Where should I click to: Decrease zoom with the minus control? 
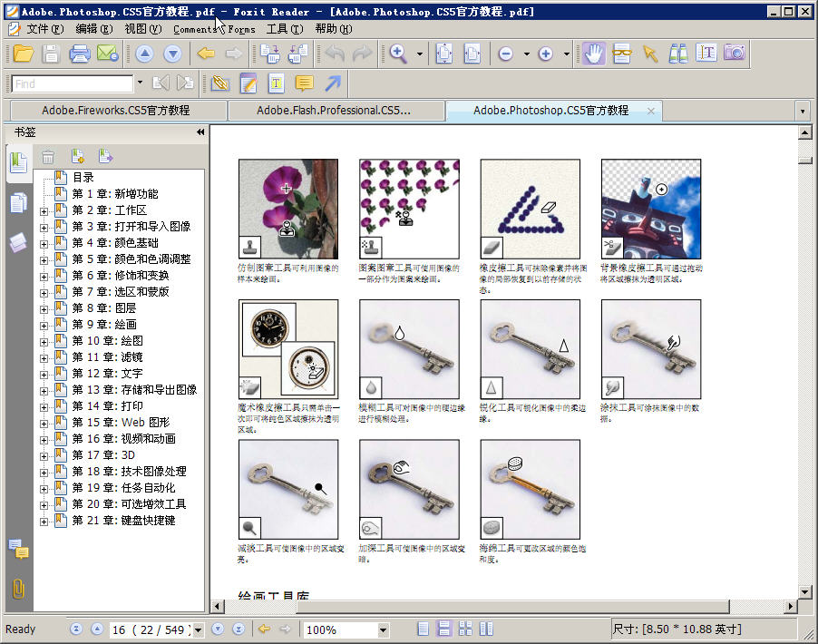tap(505, 54)
